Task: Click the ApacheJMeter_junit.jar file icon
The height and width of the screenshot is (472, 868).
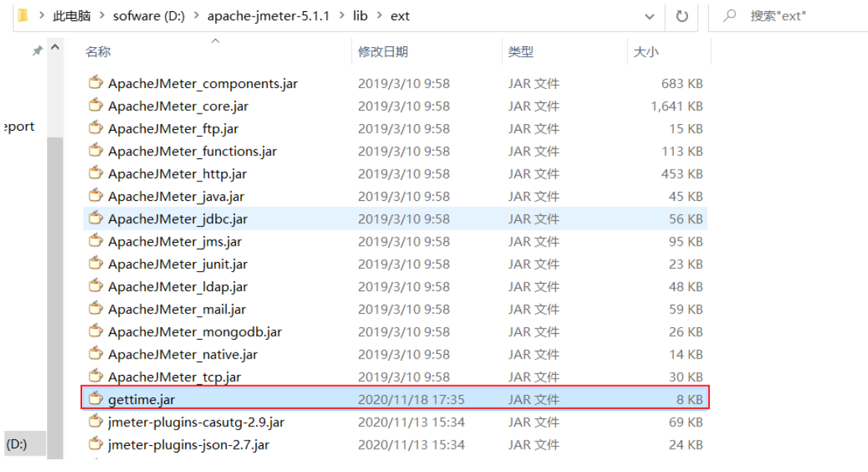Action: click(x=96, y=264)
